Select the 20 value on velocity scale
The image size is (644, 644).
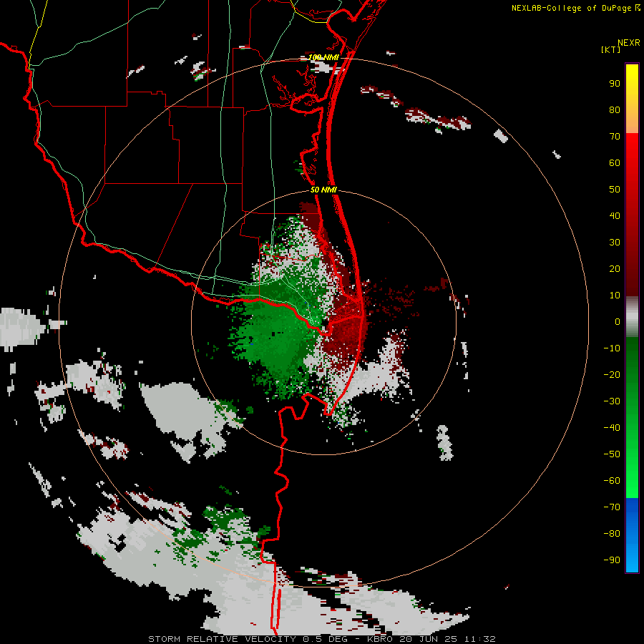click(x=615, y=268)
